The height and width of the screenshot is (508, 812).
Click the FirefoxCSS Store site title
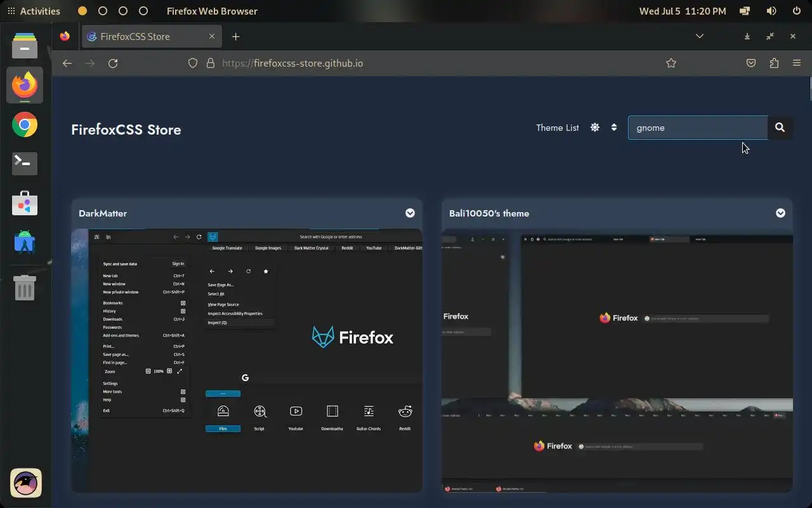pos(126,130)
